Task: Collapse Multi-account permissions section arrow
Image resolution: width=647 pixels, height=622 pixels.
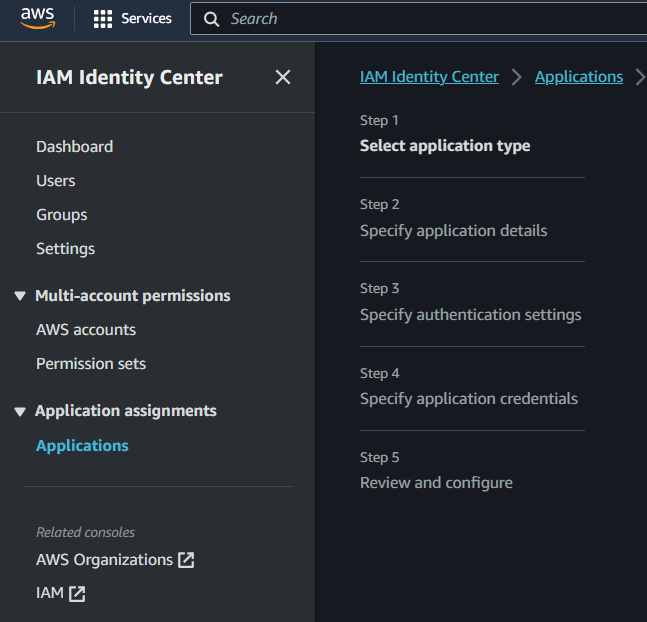Action: coord(20,296)
